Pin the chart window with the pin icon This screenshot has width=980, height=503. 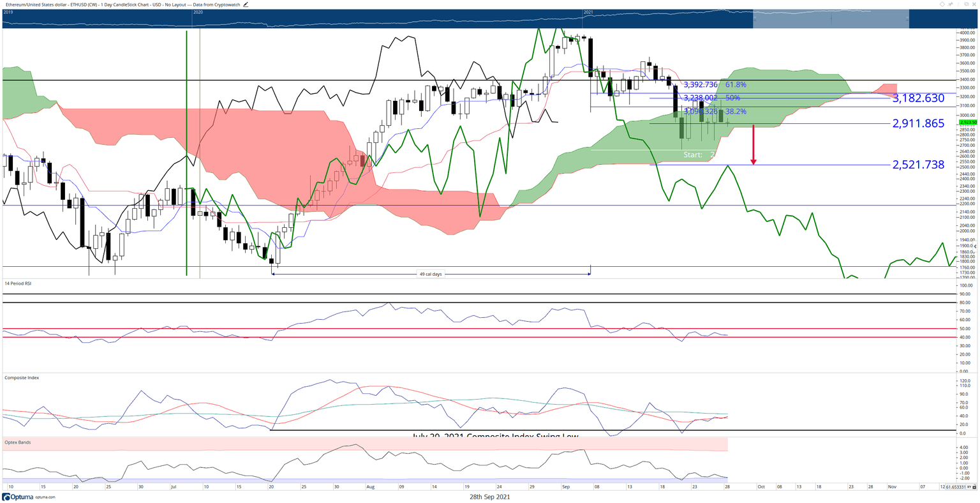point(951,4)
